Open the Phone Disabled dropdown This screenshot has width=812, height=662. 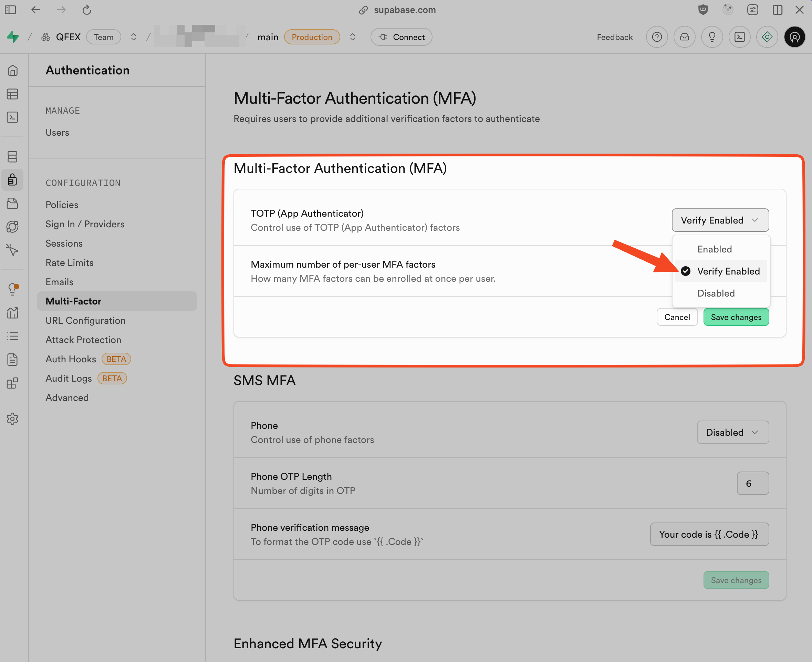click(x=732, y=432)
